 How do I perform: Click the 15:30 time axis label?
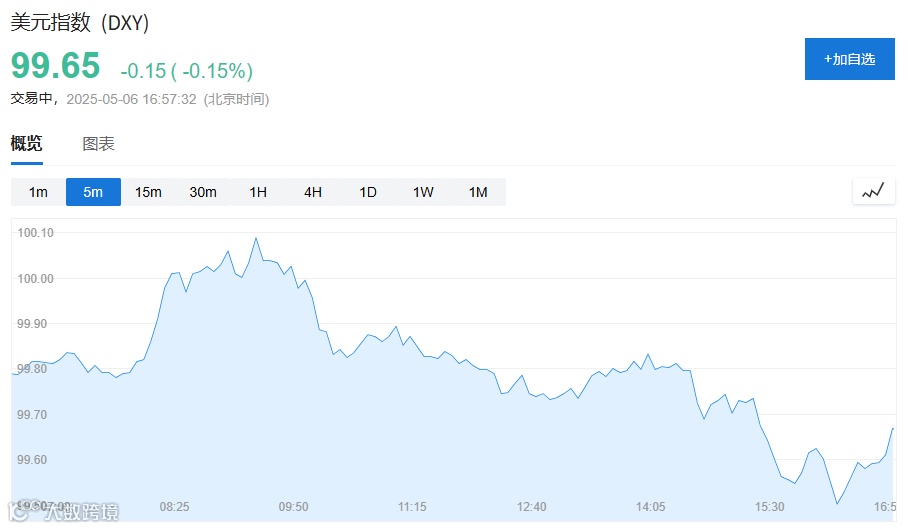[770, 506]
